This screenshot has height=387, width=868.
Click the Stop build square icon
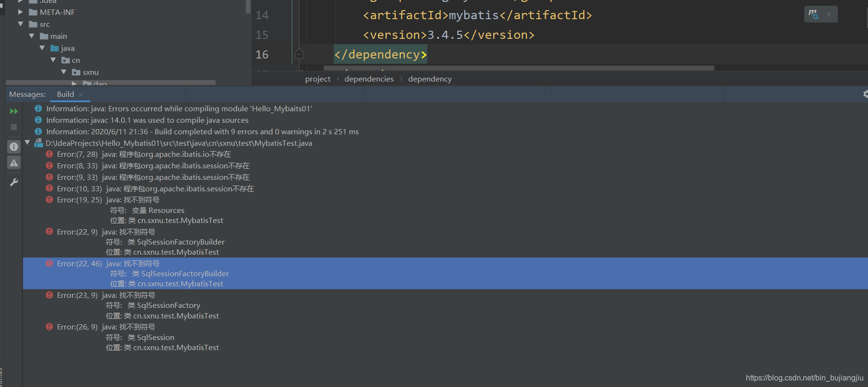coord(14,127)
